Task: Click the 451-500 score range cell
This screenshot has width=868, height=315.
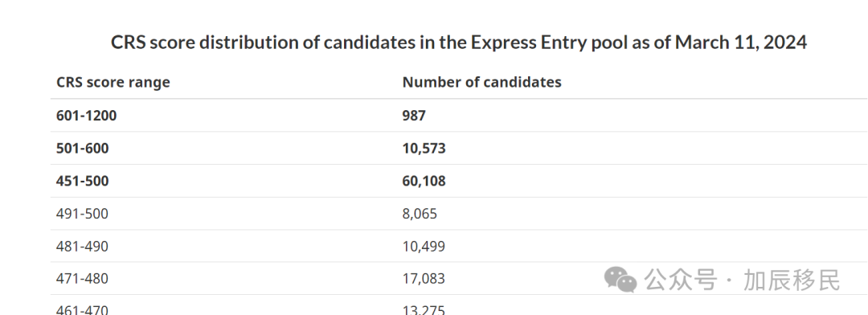Action: pos(83,181)
